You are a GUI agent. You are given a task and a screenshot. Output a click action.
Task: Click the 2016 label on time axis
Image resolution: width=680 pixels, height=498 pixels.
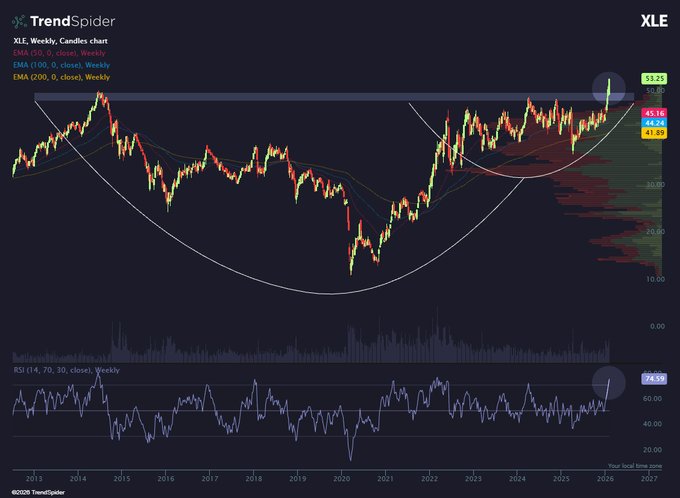pyautogui.click(x=166, y=478)
